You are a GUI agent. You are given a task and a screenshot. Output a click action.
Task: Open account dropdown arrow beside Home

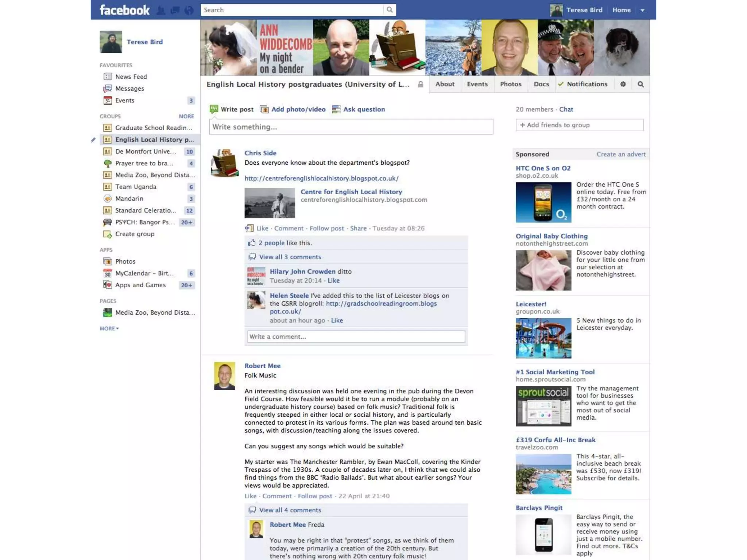tap(643, 10)
